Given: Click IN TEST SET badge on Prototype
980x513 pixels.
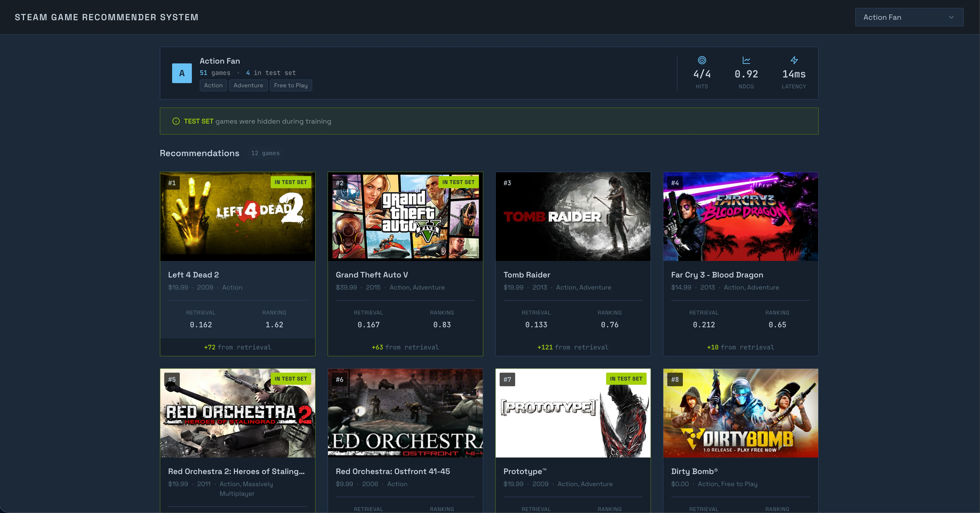Looking at the screenshot, I should tap(626, 378).
